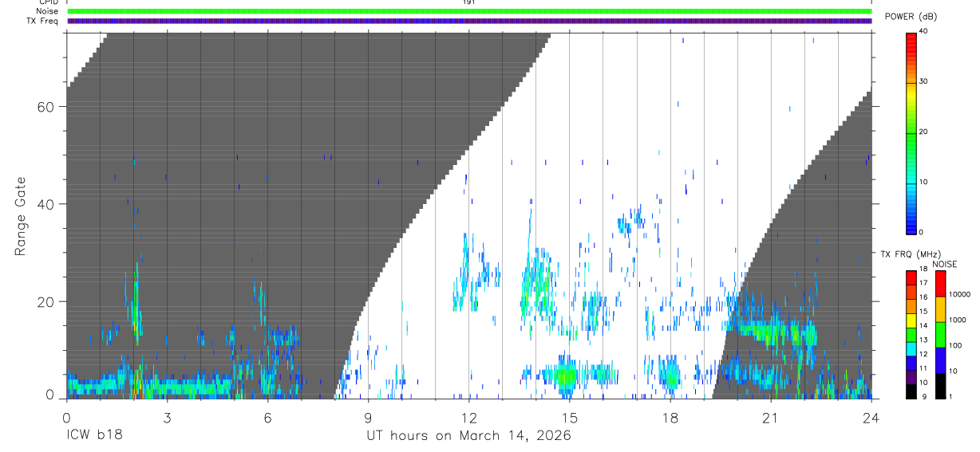Click the POWER (dB) colorbar title
Image resolution: width=980 pixels, height=452 pixels.
(x=911, y=17)
